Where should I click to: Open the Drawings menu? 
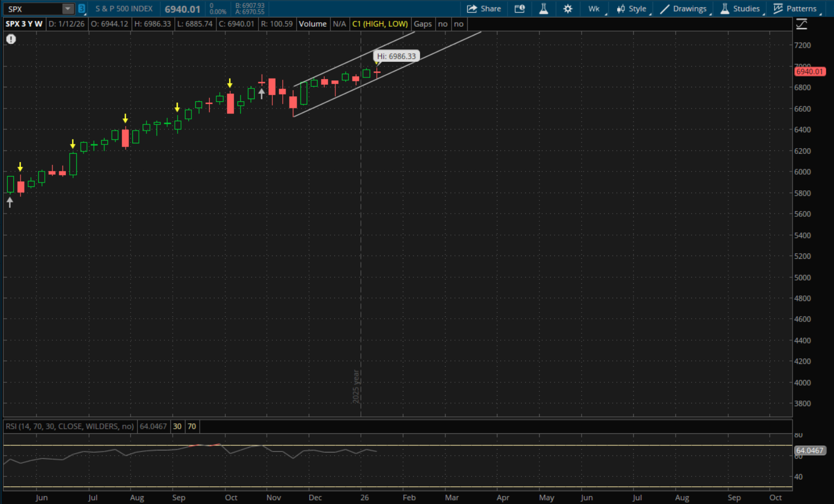click(x=683, y=9)
